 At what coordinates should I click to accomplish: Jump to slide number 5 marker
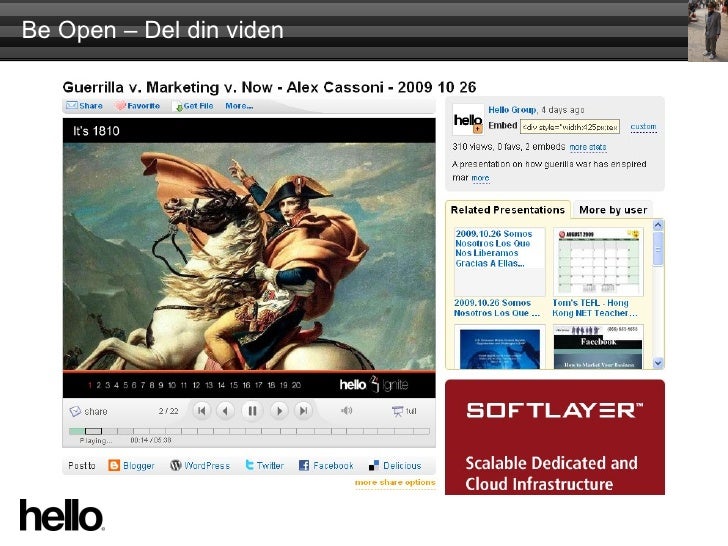click(125, 385)
